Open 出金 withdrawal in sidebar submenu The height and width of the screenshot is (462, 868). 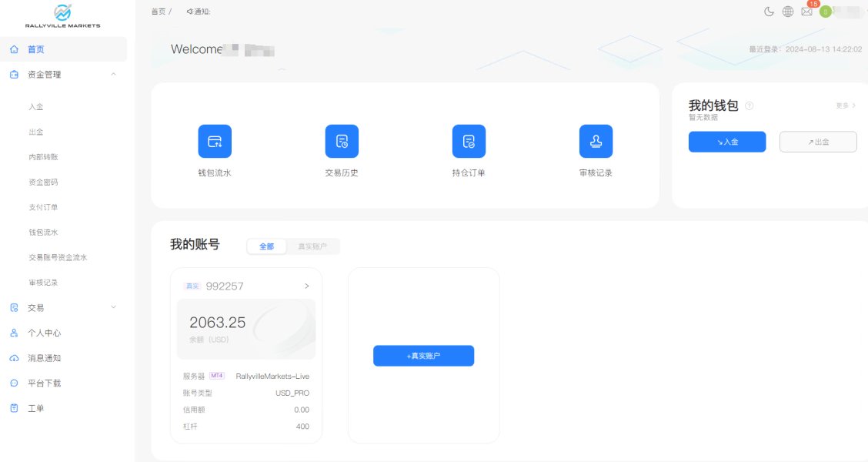tap(36, 132)
